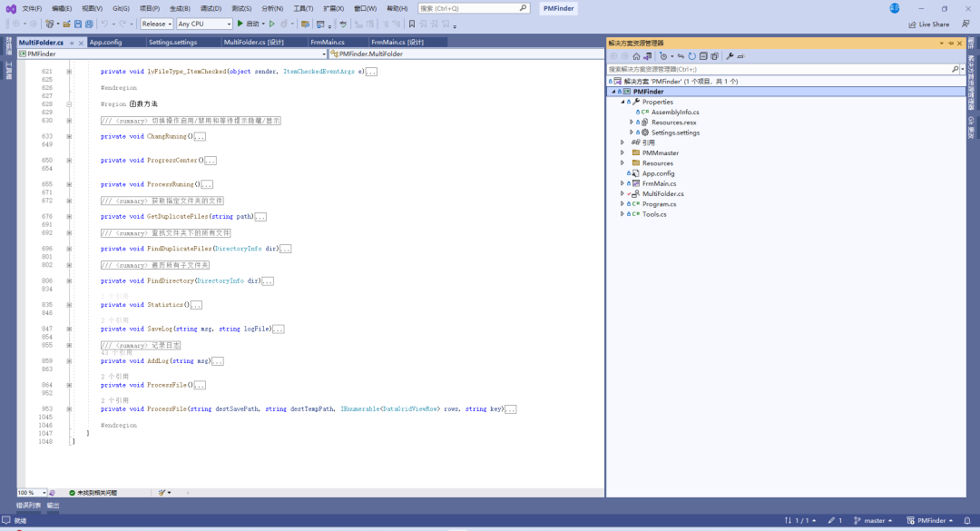The height and width of the screenshot is (531, 980).
Task: Toggle auto-hide pin of Solution Explorer
Action: click(951, 44)
